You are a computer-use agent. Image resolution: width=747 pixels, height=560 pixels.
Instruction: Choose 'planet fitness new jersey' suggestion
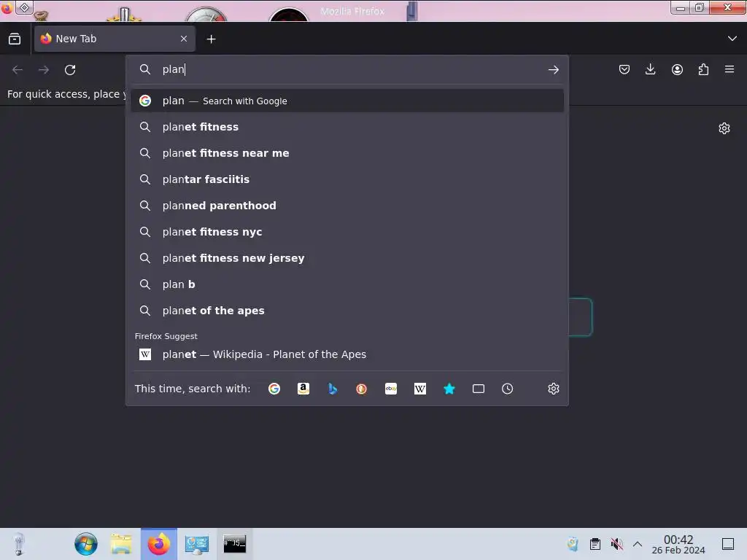click(347, 257)
